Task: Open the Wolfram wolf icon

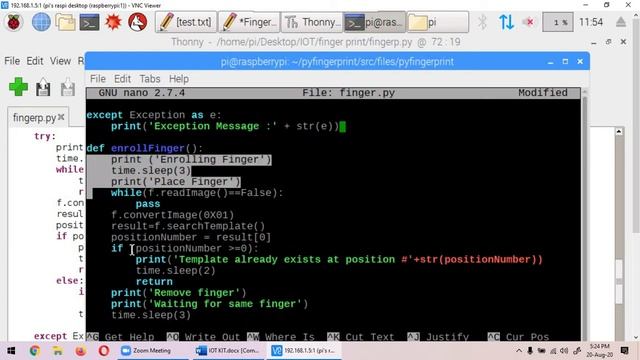Action: click(x=138, y=22)
